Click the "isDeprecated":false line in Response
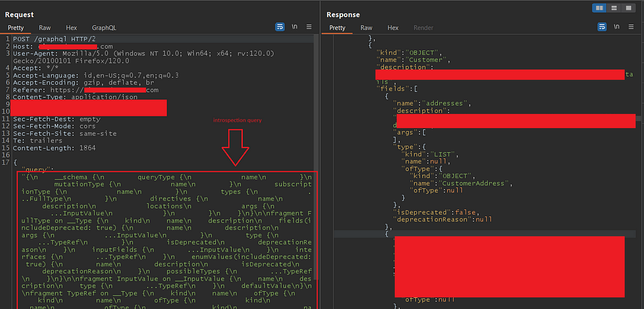Viewport: 644px width, 309px height. [x=436, y=212]
